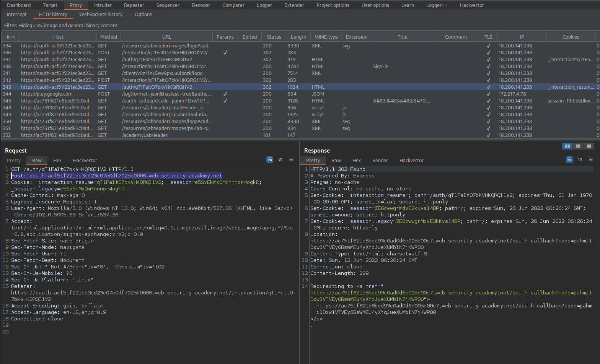Image resolution: width=600 pixels, height=364 pixels.
Task: Open the User options tab
Action: pos(375,5)
